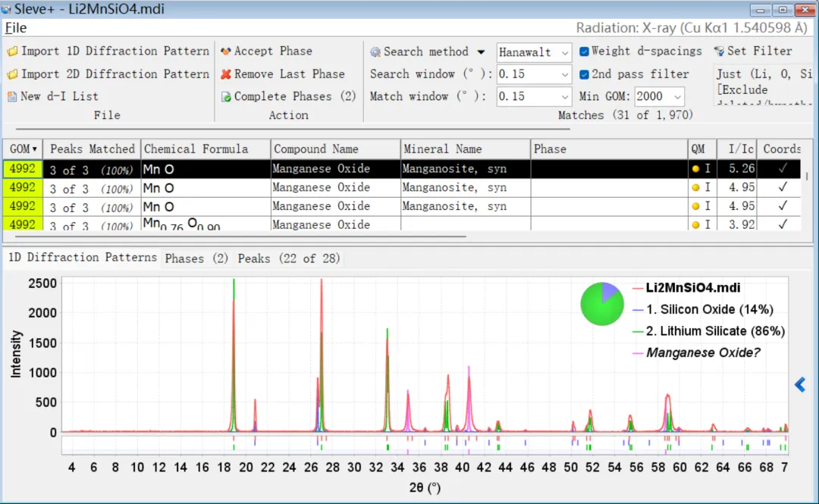The height and width of the screenshot is (504, 819).
Task: Click the red Remove Last Phase icon
Action: pyautogui.click(x=226, y=74)
